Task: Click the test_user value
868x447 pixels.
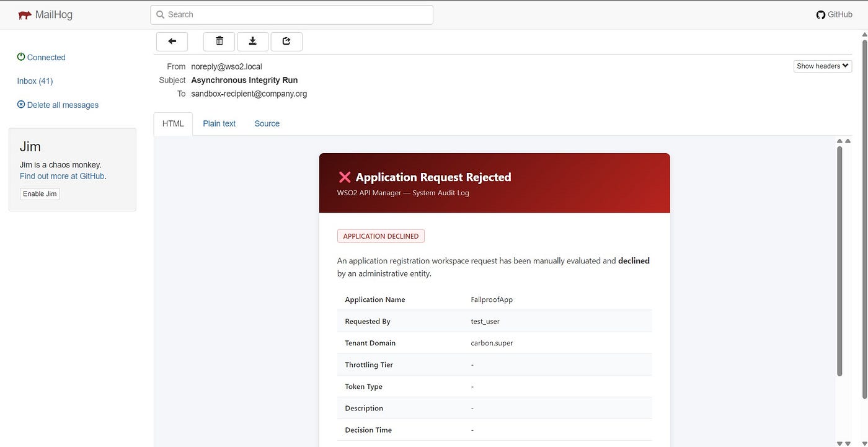Action: tap(485, 321)
